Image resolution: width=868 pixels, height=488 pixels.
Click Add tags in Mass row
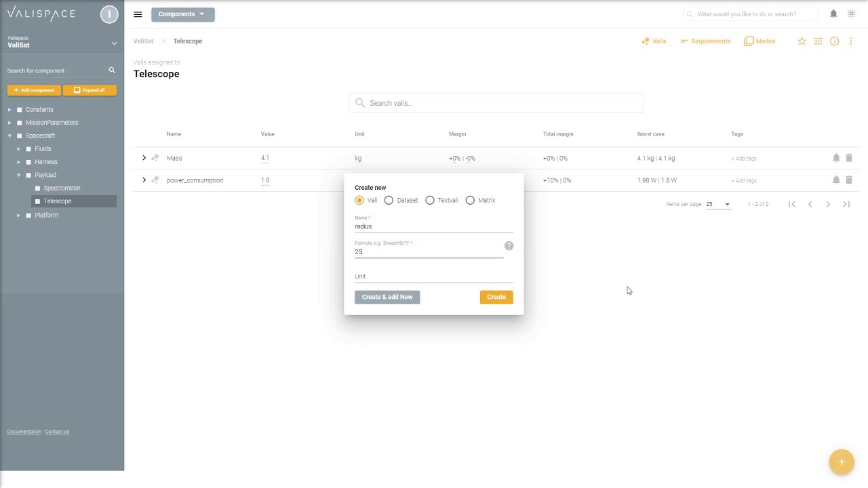pyautogui.click(x=744, y=159)
